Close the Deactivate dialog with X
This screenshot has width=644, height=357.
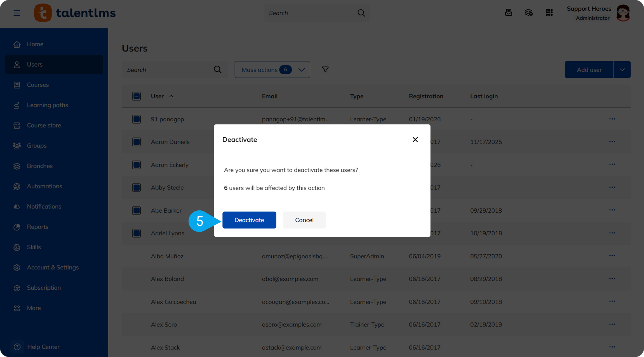coord(415,140)
